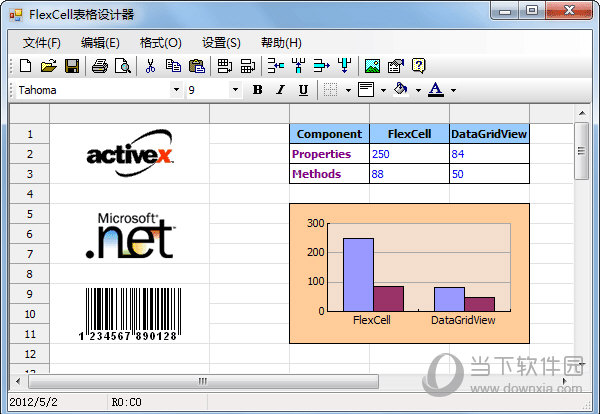Click the vertical scrollbar up arrow
This screenshot has width=600, height=414.
[582, 113]
